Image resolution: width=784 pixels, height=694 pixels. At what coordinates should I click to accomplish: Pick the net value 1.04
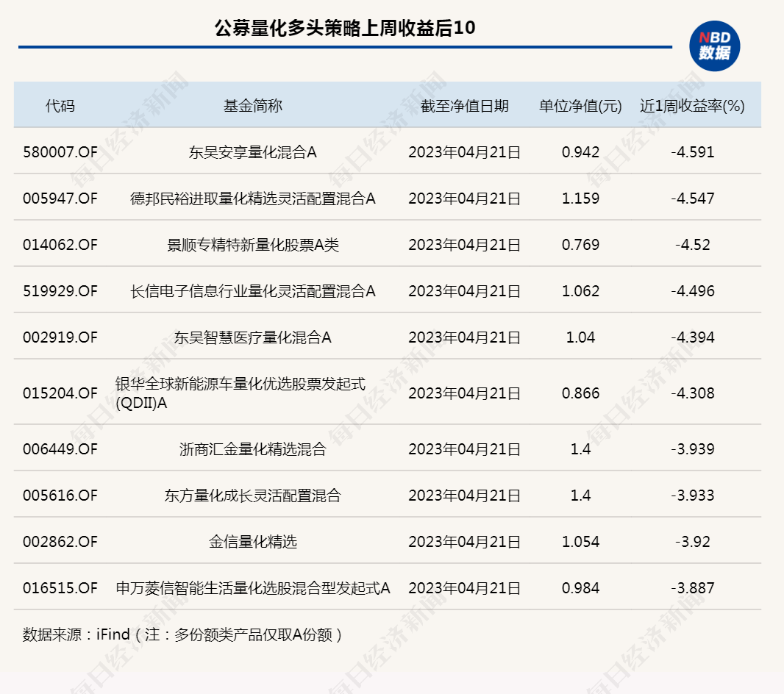(580, 337)
